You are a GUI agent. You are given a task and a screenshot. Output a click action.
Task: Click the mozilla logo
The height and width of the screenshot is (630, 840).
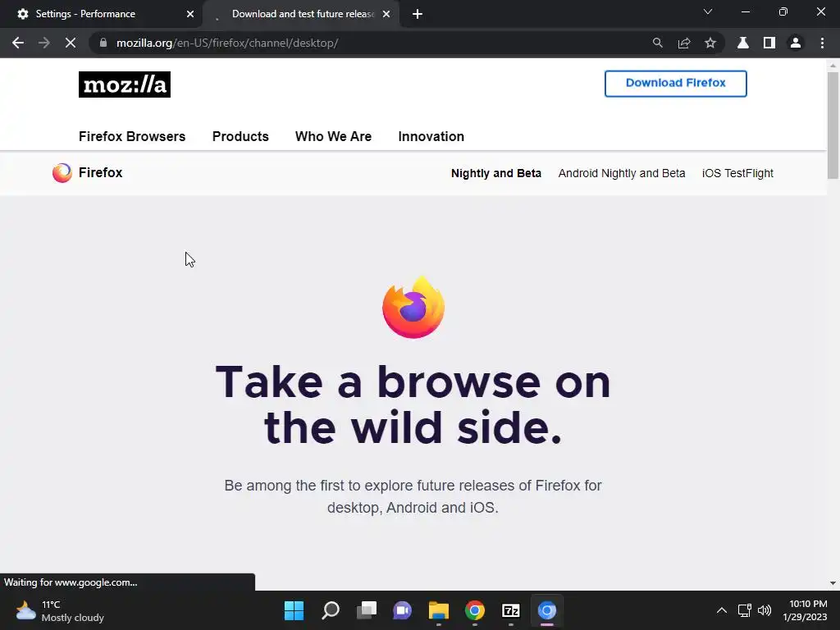pos(125,84)
